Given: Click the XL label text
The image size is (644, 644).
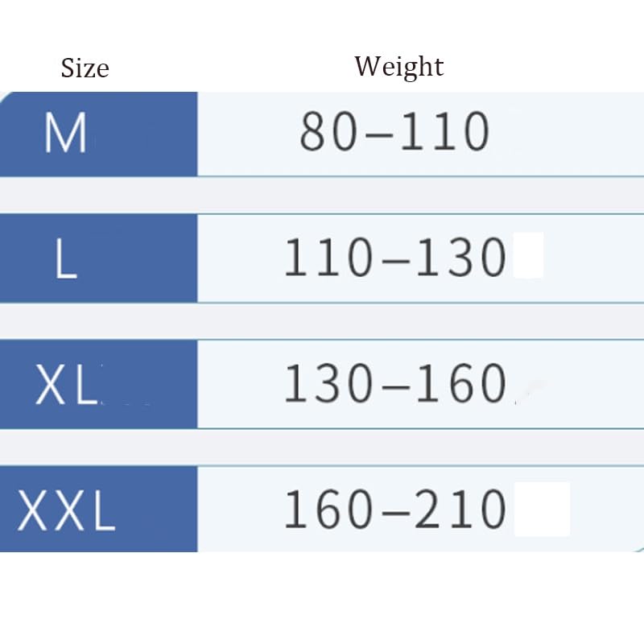Looking at the screenshot, I should 67,385.
